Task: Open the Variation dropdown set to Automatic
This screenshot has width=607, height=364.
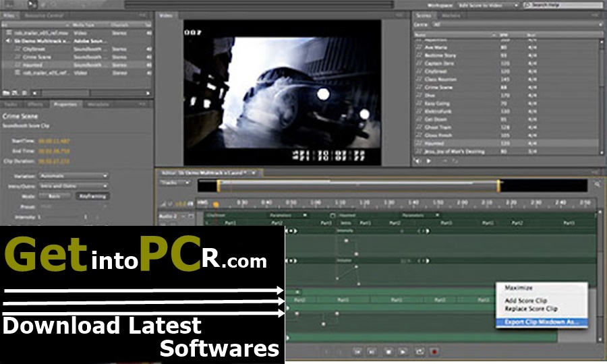Action: pyautogui.click(x=73, y=176)
